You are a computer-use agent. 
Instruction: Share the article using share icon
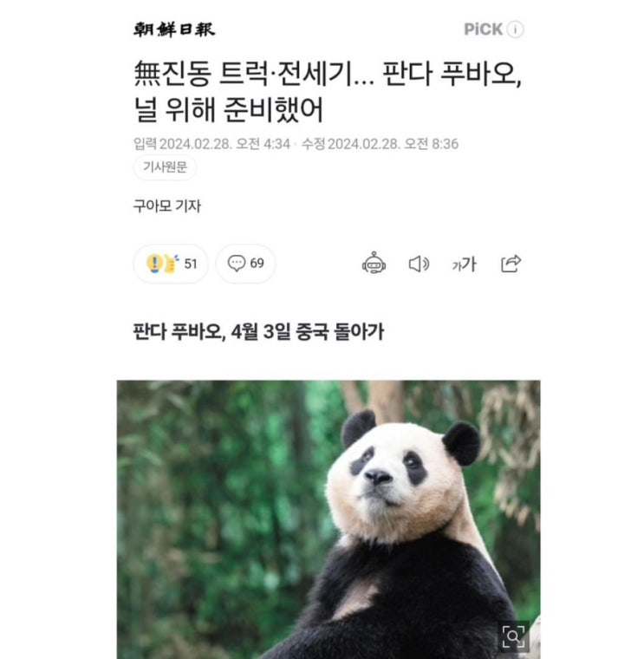[x=511, y=264]
